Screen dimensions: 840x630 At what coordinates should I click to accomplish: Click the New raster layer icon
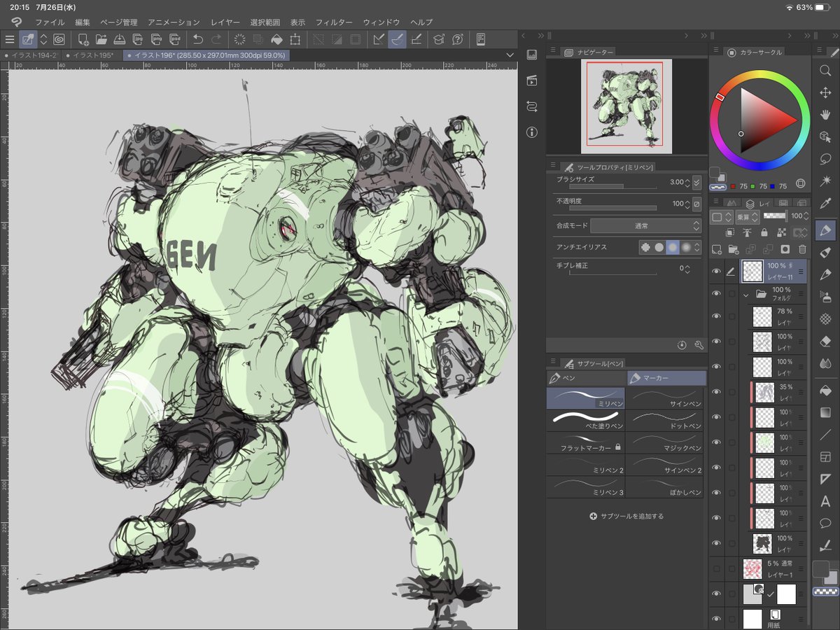(x=716, y=249)
